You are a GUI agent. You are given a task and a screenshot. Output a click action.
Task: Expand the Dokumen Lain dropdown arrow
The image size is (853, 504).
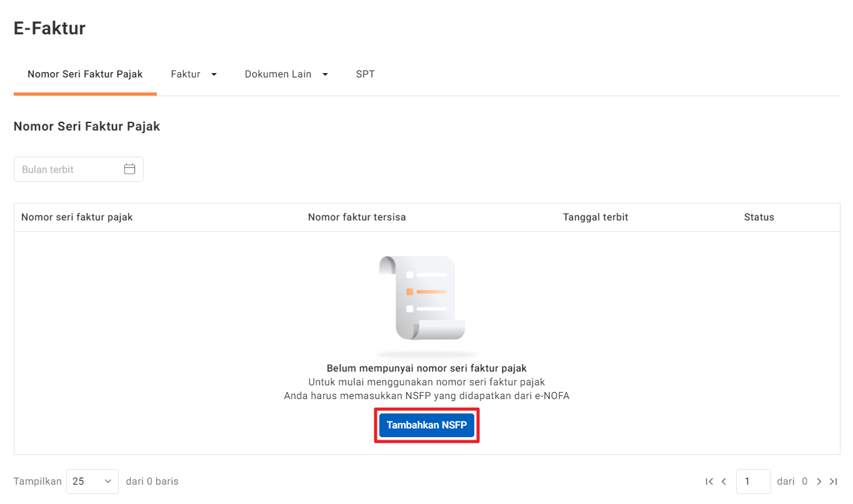(x=325, y=74)
